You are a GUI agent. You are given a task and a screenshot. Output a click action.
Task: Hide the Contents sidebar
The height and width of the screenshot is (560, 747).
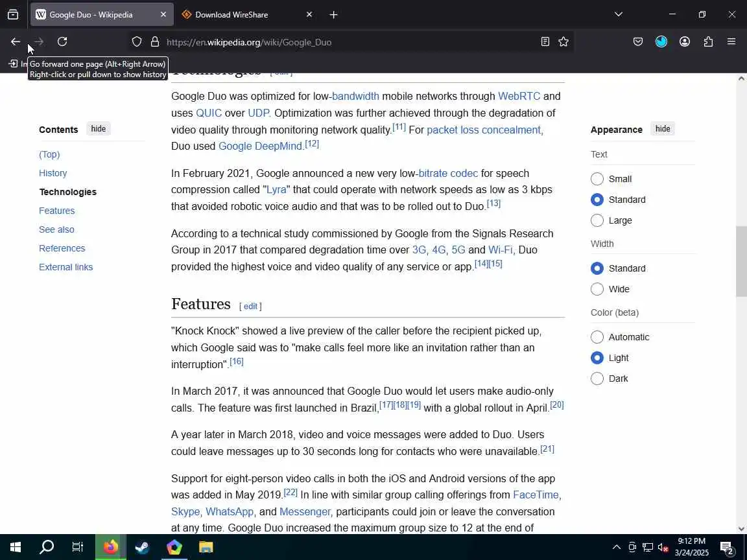pyautogui.click(x=98, y=128)
